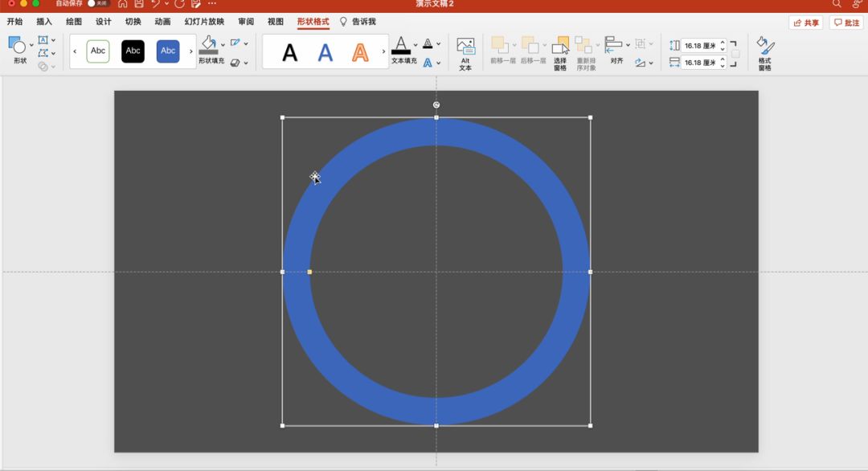Open the shape effects dropdown arrow

pos(246,63)
